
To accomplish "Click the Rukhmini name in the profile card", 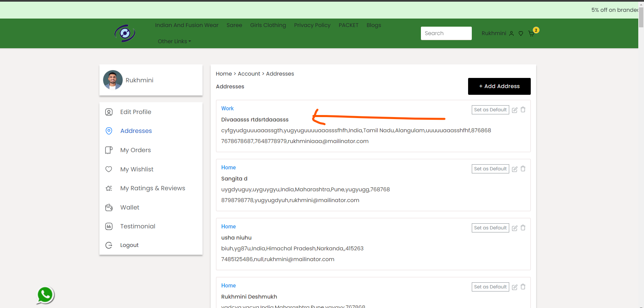I will click(140, 80).
